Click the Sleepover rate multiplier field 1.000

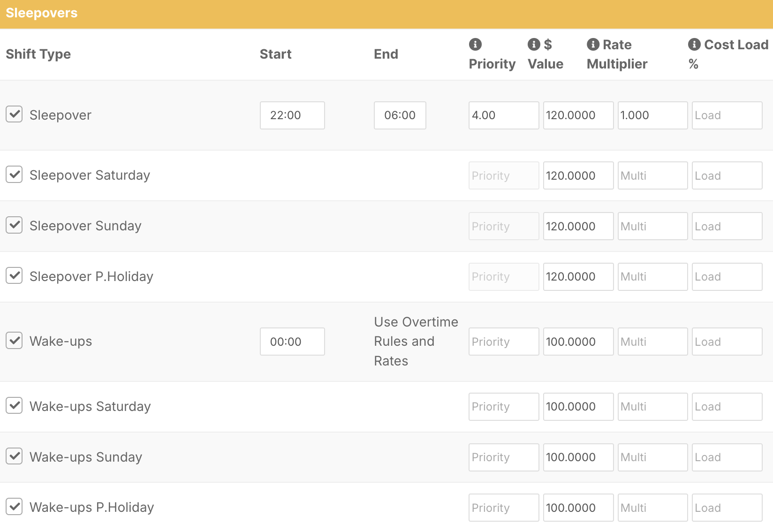pyautogui.click(x=653, y=115)
